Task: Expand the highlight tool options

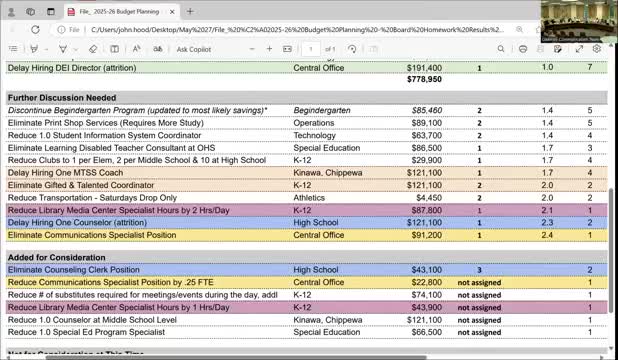Action: 46,49
